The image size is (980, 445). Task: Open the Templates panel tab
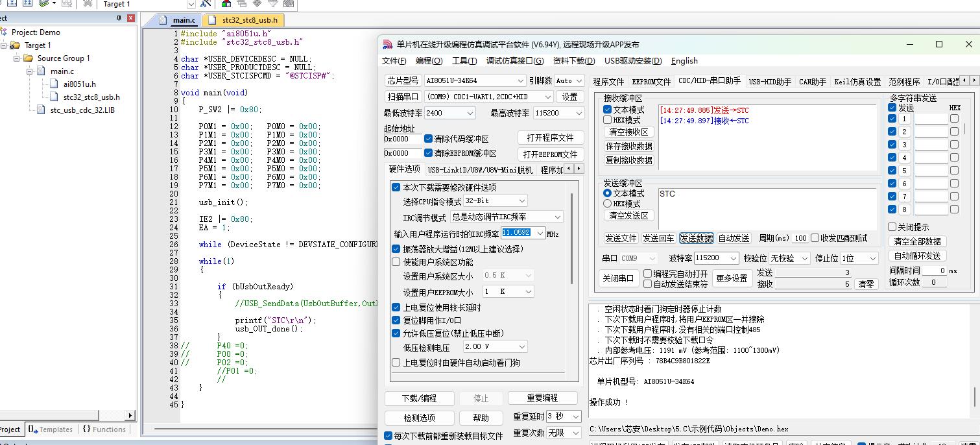pyautogui.click(x=51, y=429)
